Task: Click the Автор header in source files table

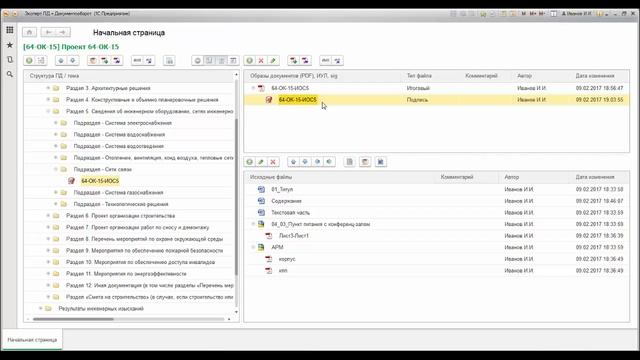Action: [x=511, y=177]
